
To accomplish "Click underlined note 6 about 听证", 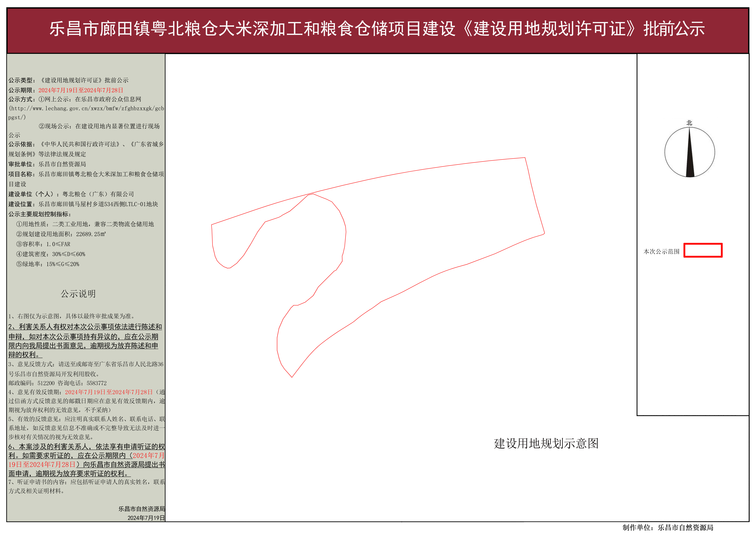I will (x=87, y=460).
